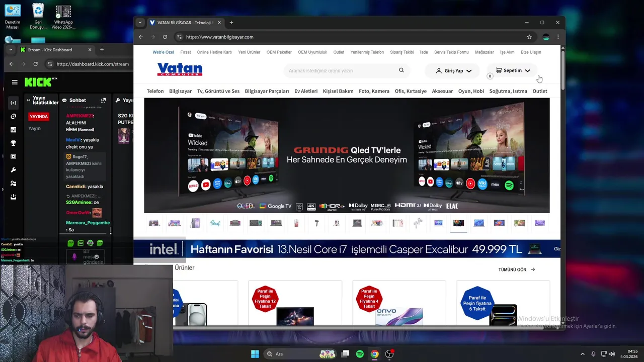Open the Windows Start menu
This screenshot has width=644, height=362.
point(255,354)
